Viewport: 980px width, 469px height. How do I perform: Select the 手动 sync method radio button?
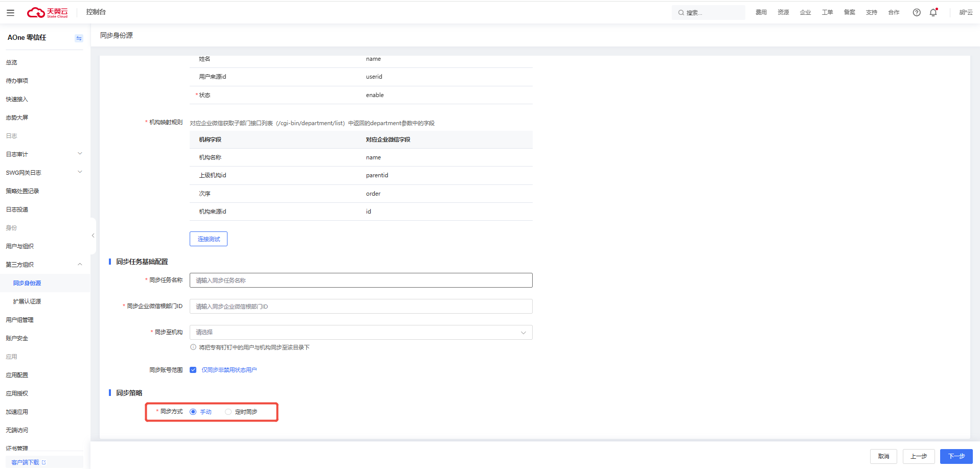pos(193,412)
